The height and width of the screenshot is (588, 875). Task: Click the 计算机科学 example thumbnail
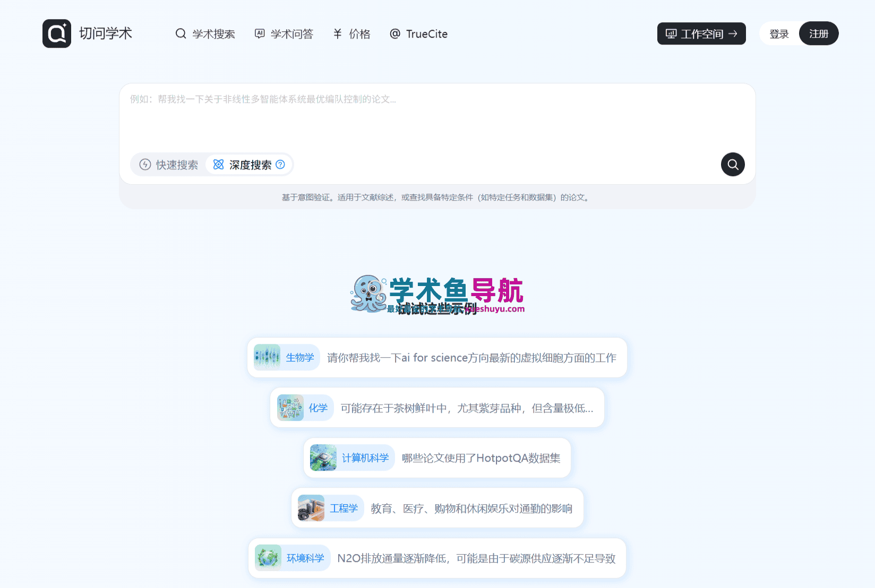(x=323, y=457)
